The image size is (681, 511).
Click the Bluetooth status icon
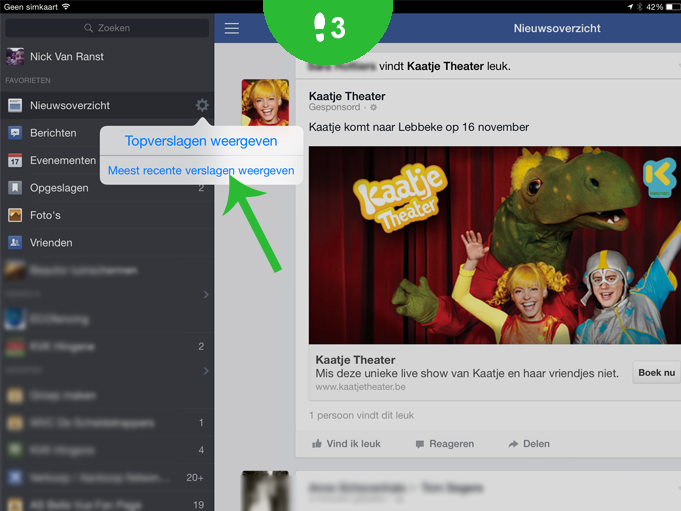[x=639, y=7]
